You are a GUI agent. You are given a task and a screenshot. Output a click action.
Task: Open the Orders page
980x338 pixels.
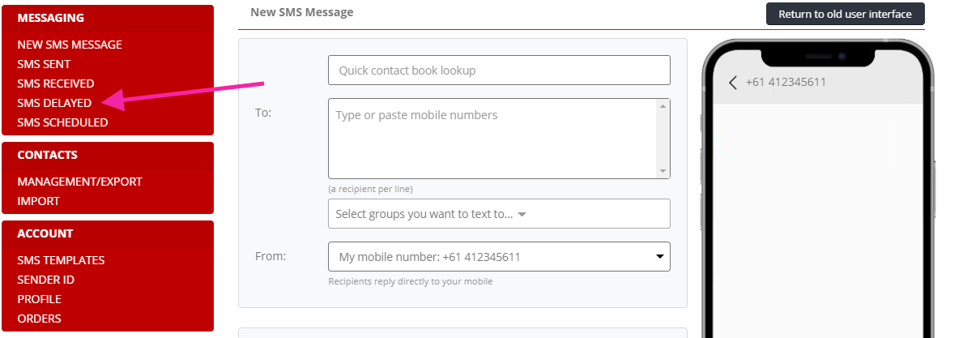pos(39,319)
